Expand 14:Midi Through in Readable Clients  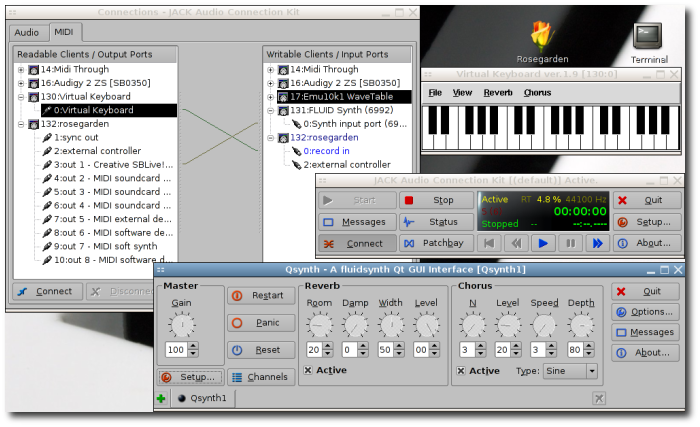click(21, 69)
